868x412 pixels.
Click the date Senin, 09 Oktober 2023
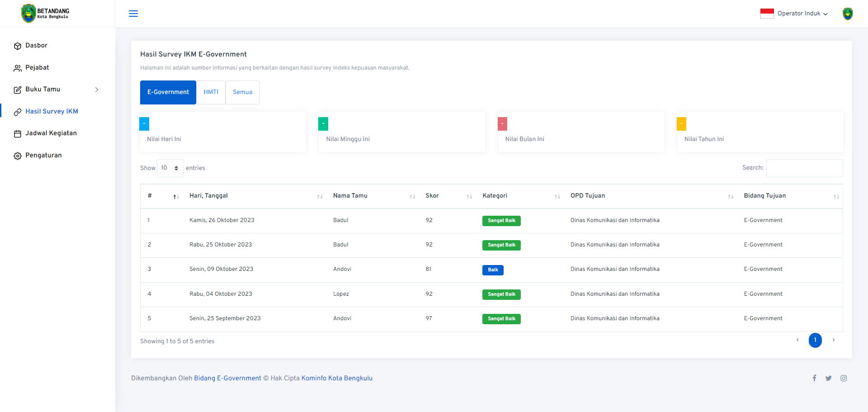pos(221,270)
